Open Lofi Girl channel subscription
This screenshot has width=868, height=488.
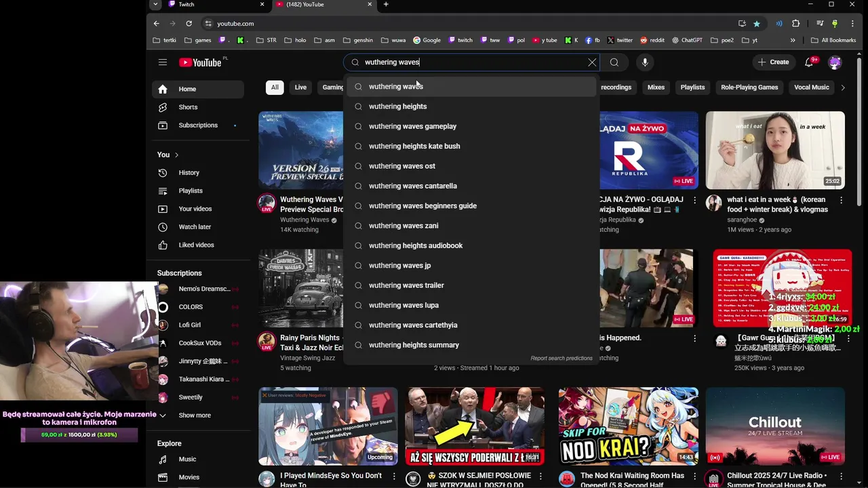point(197,325)
